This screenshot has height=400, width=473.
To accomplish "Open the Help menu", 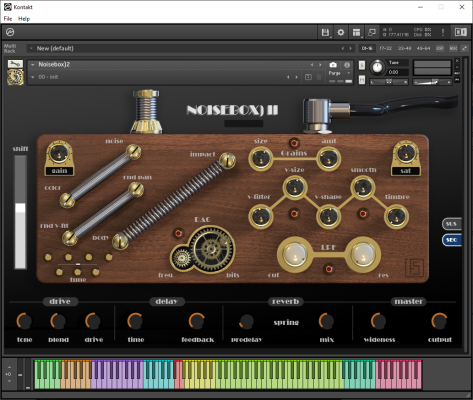I will pyautogui.click(x=24, y=19).
